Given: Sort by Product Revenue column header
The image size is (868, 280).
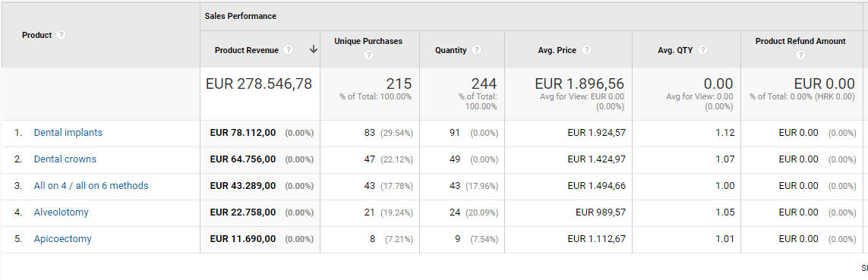Looking at the screenshot, I should tap(246, 50).
